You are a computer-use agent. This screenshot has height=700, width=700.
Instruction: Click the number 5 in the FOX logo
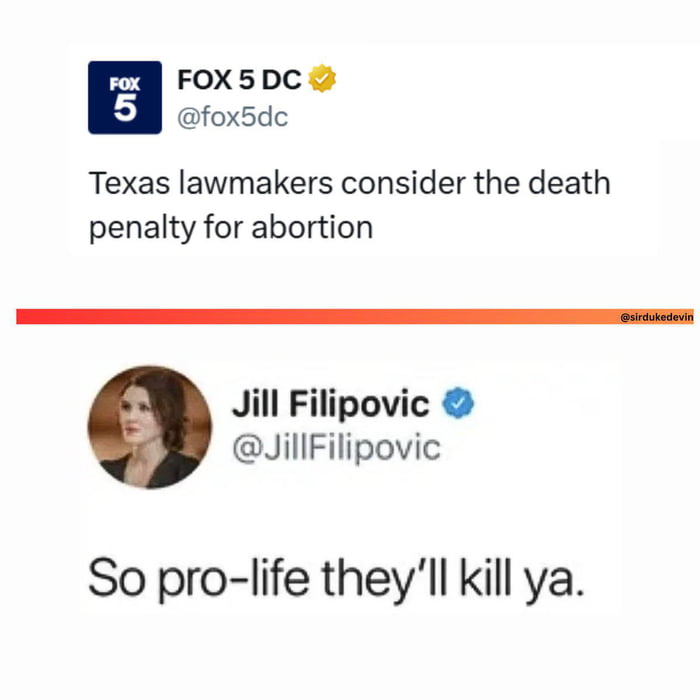pyautogui.click(x=125, y=108)
